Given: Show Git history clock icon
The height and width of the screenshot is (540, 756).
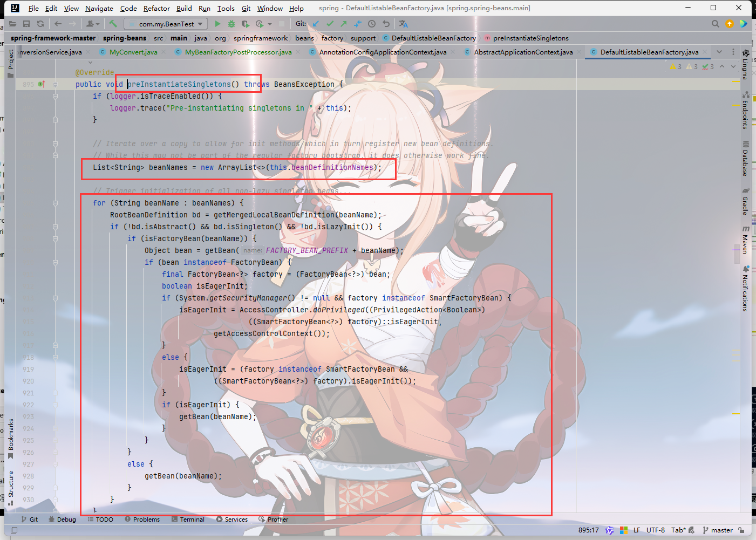Looking at the screenshot, I should tap(372, 24).
